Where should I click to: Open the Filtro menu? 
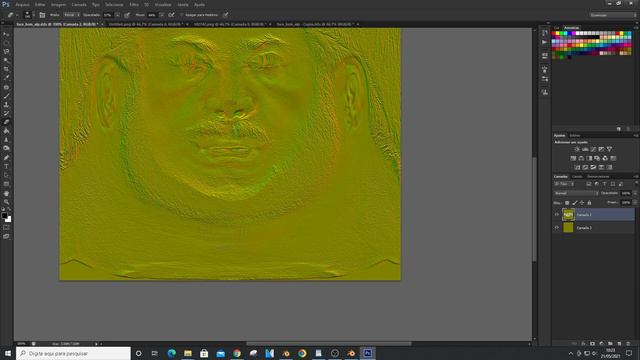[x=134, y=4]
